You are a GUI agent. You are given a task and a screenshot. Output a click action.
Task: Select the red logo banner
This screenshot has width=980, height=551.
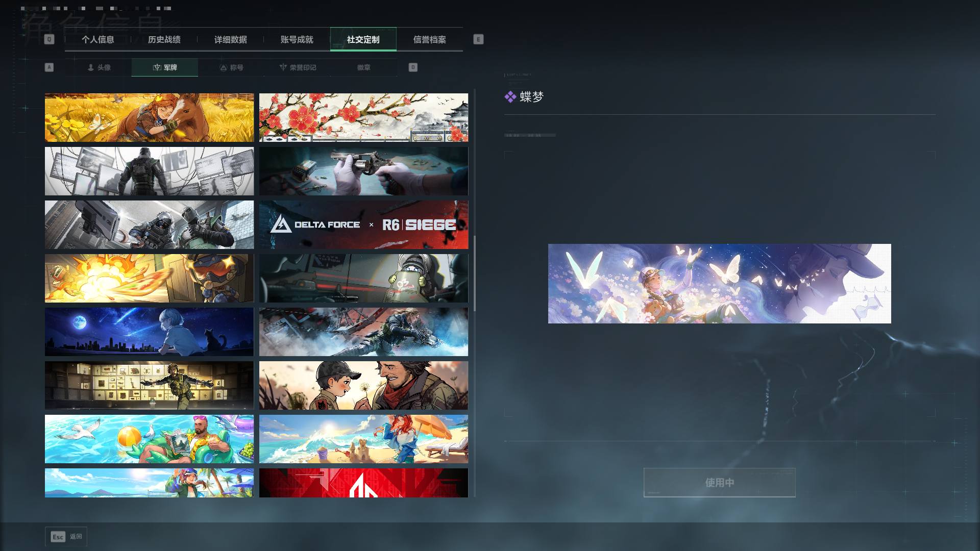(x=363, y=483)
